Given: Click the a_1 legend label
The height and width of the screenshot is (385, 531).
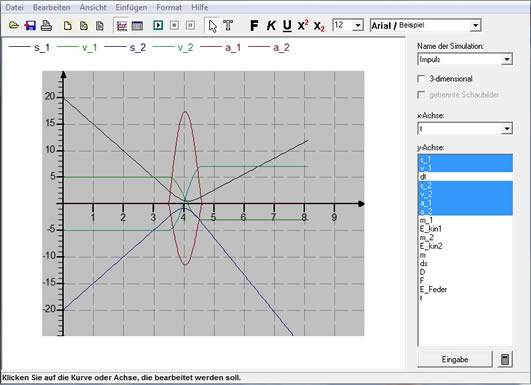Looking at the screenshot, I should (233, 47).
